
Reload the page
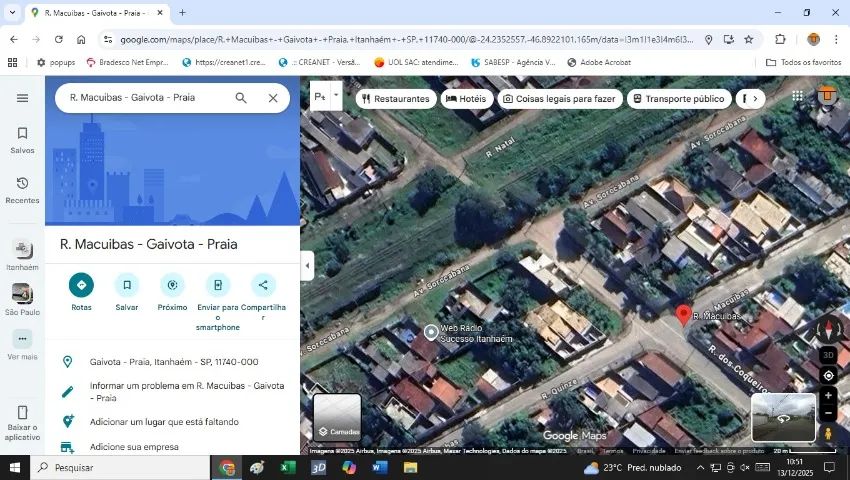click(x=59, y=40)
